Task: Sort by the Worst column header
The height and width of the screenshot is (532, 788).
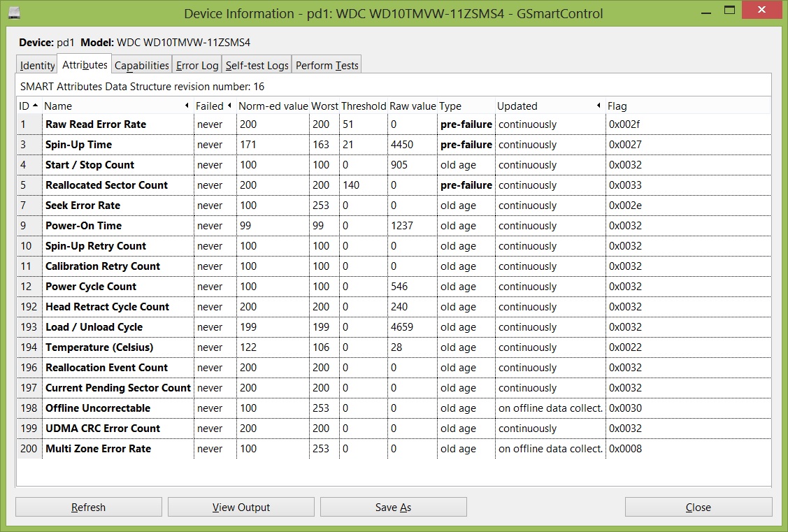Action: [x=324, y=106]
